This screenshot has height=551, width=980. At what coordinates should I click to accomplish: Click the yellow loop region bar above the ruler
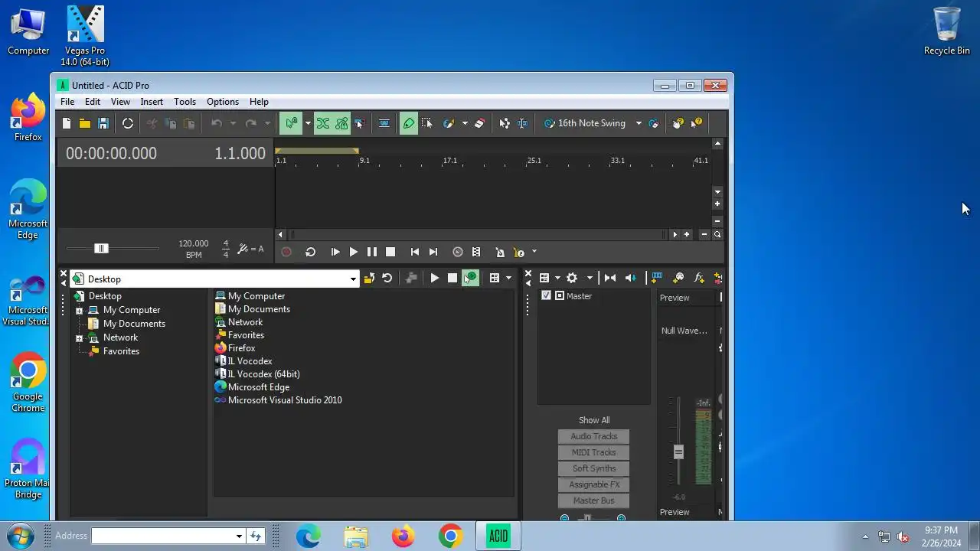[317, 151]
